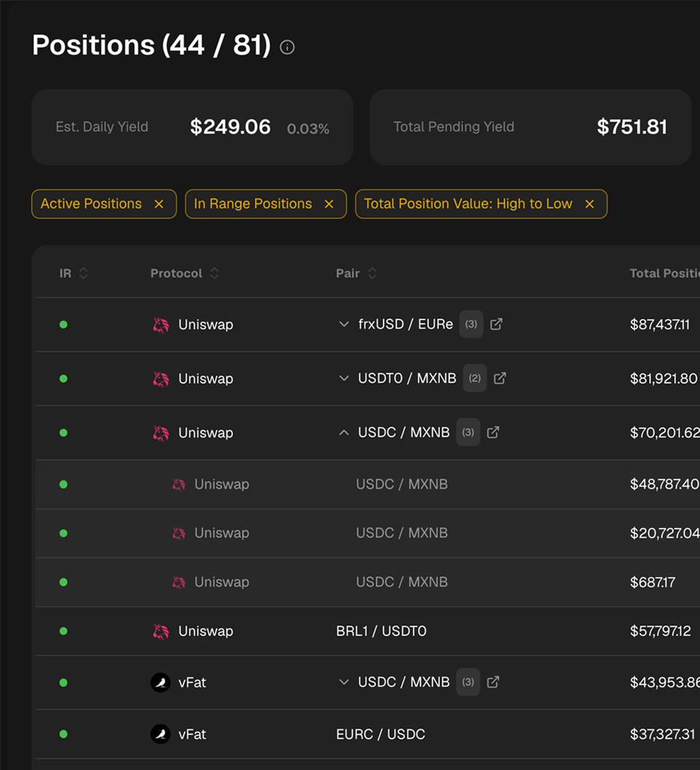Screen dimensions: 700x770
Task: Click the $20,727.04 sub-position value
Action: pyautogui.click(x=664, y=533)
